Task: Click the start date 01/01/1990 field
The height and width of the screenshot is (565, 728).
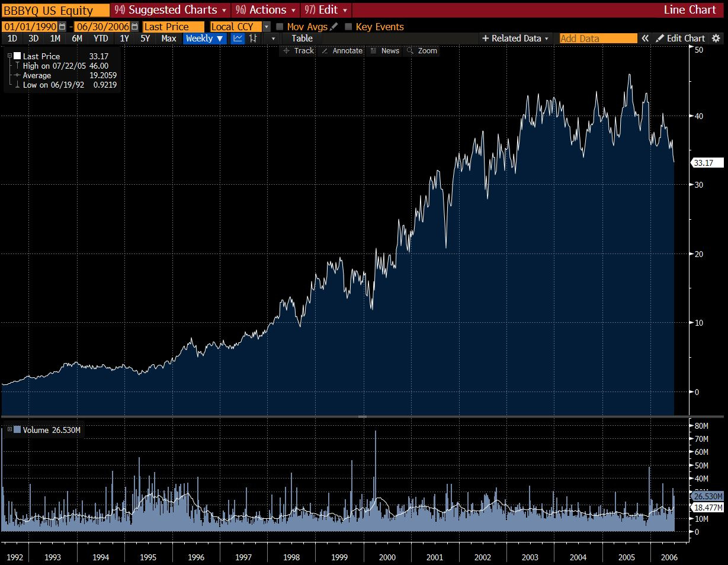Action: (30, 27)
